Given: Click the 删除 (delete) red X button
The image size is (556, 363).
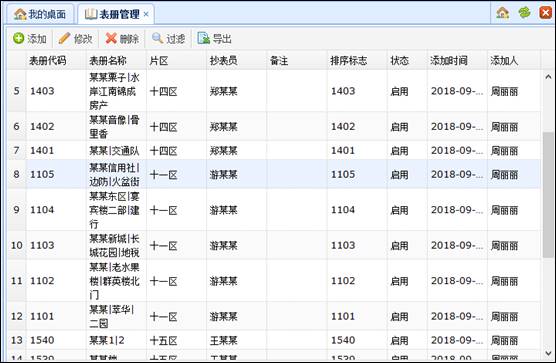Looking at the screenshot, I should (122, 38).
